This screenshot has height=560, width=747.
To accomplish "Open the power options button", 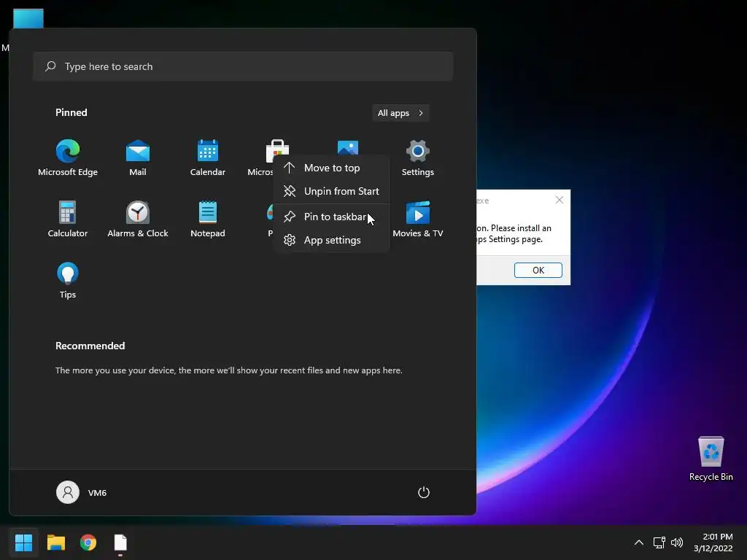I will (424, 492).
